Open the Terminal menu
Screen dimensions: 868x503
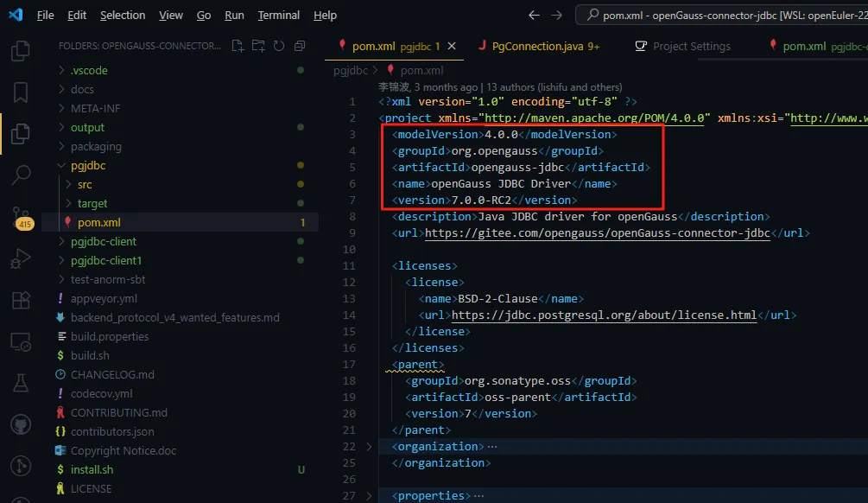click(x=278, y=16)
